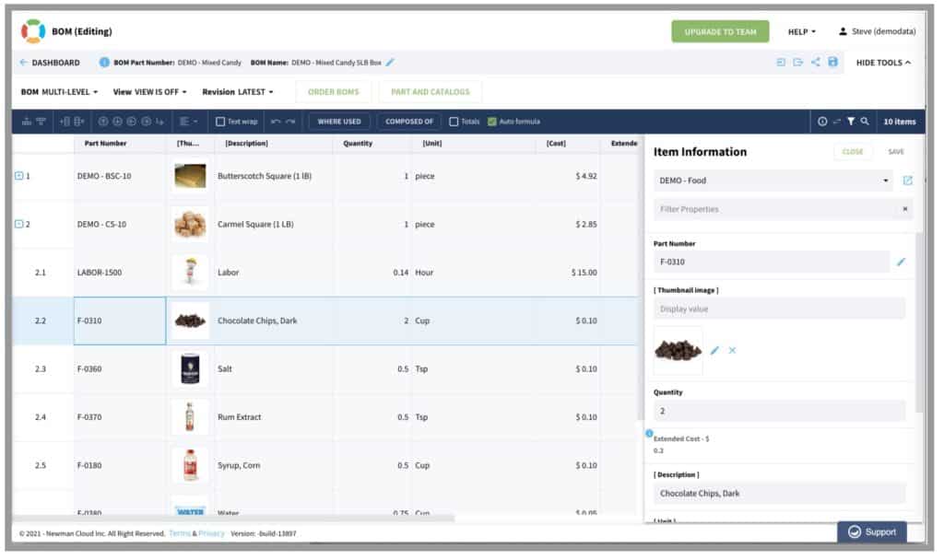
Task: Click the redo arrow in toolbar
Action: (x=290, y=122)
